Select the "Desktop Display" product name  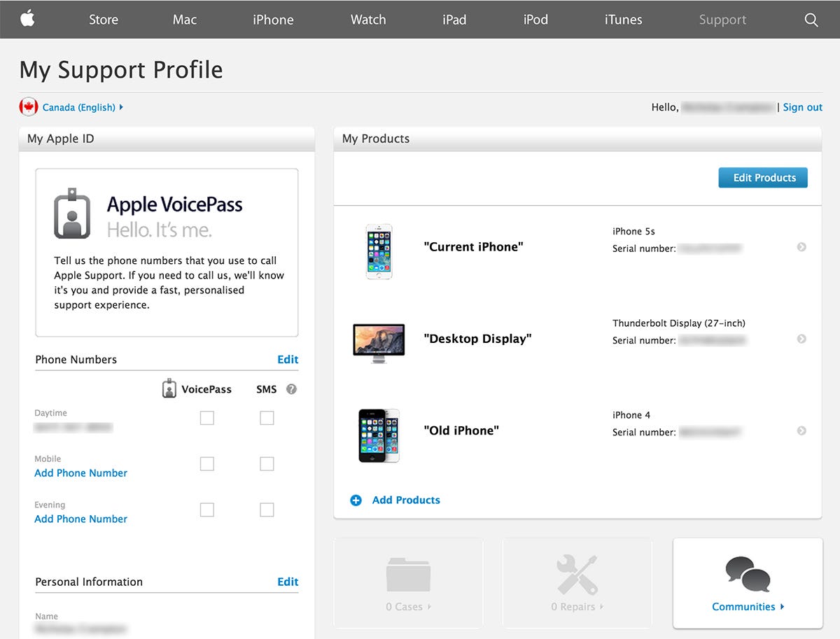(x=478, y=339)
